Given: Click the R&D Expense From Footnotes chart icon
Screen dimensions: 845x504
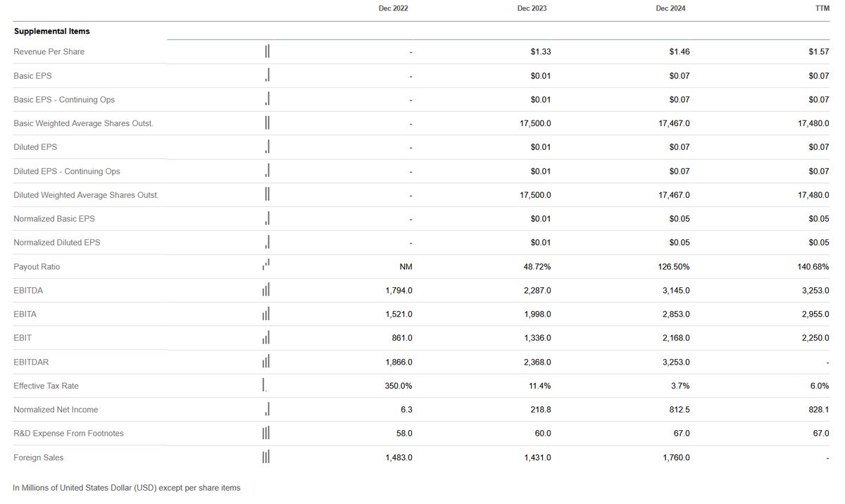Looking at the screenshot, I should pyautogui.click(x=266, y=434).
